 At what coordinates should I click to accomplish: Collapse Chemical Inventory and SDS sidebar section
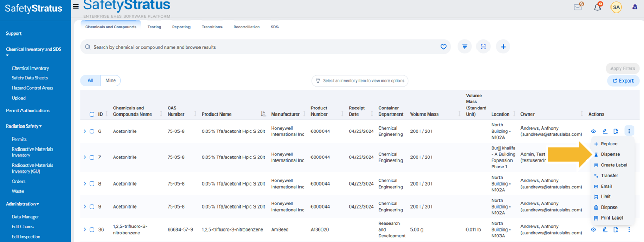tap(34, 52)
